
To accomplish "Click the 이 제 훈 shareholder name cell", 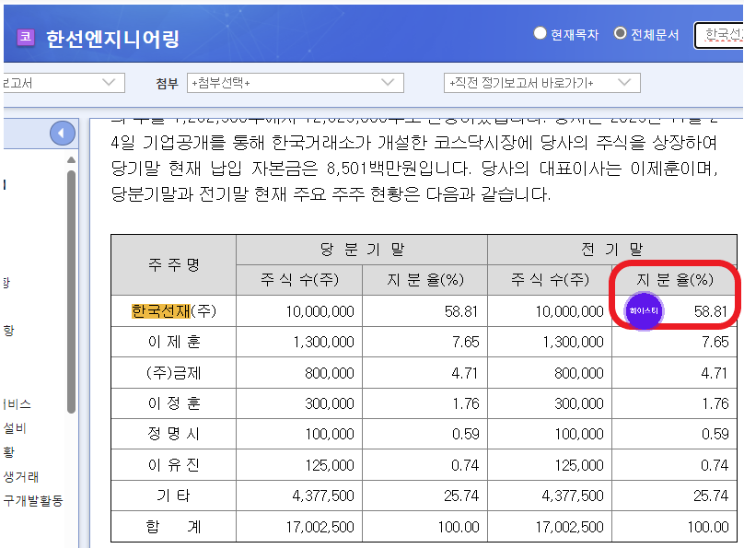I will [x=174, y=342].
